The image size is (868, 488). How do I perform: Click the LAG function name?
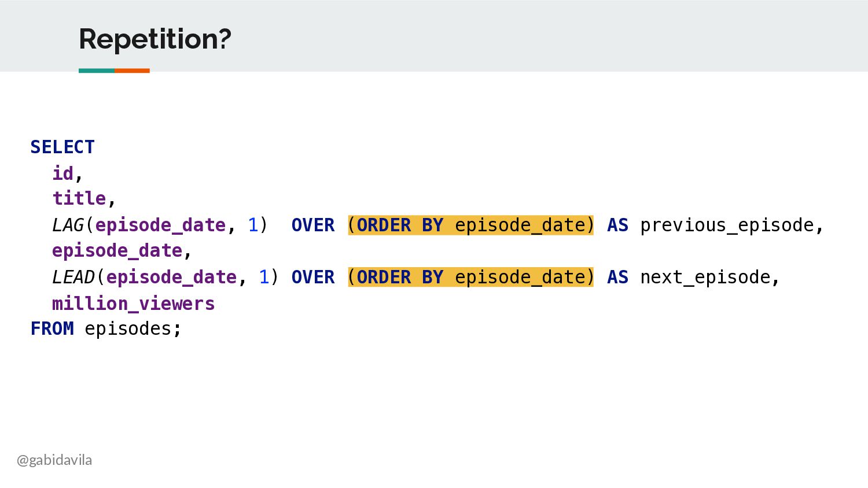(68, 225)
